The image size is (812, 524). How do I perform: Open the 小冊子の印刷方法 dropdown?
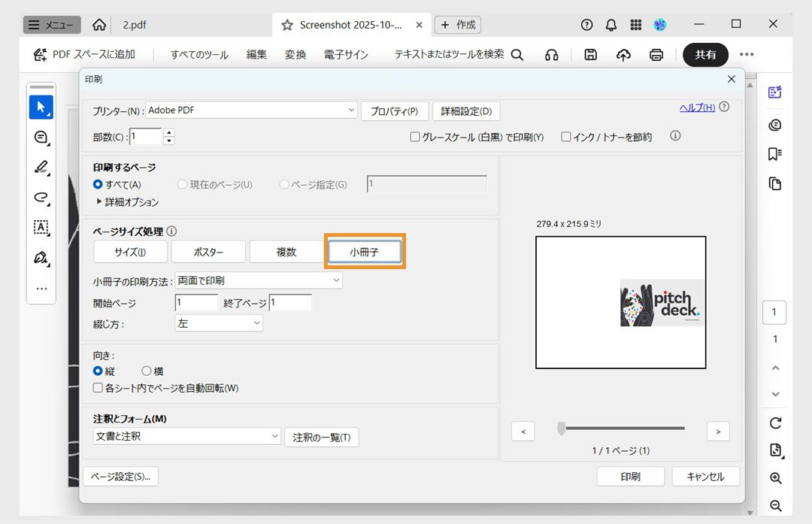(x=259, y=280)
